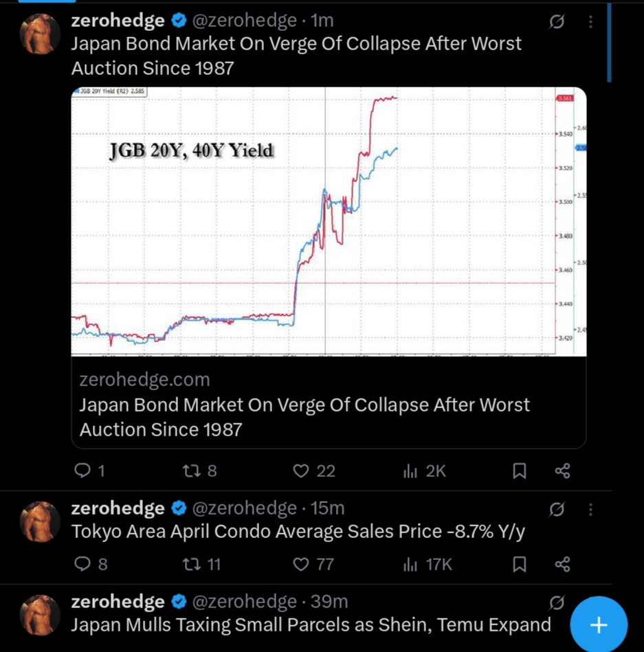Open zerohedge avatar on the Shein, Temu tweet
The image size is (644, 652).
[x=41, y=614]
